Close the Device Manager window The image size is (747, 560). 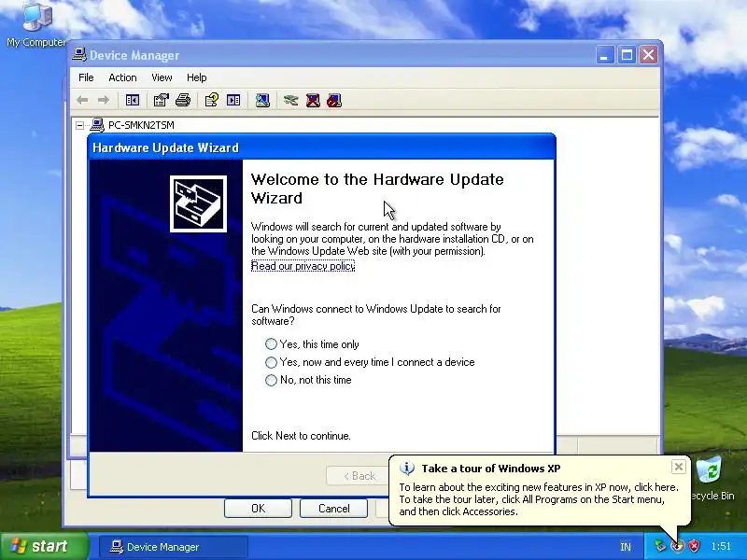(x=648, y=55)
